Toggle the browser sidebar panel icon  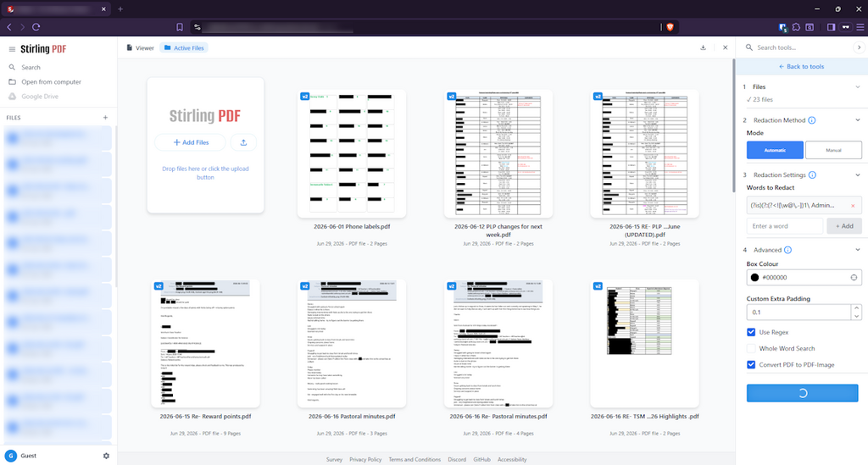pos(831,27)
